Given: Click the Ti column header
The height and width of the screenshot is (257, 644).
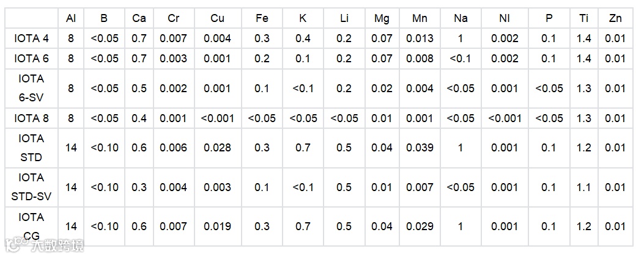Looking at the screenshot, I should click(x=583, y=18).
